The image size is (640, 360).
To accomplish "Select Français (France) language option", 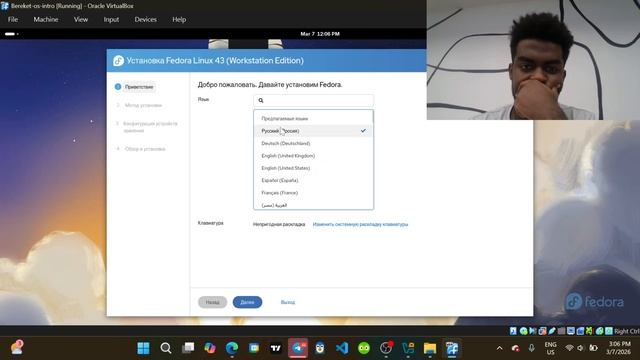I will [x=313, y=192].
